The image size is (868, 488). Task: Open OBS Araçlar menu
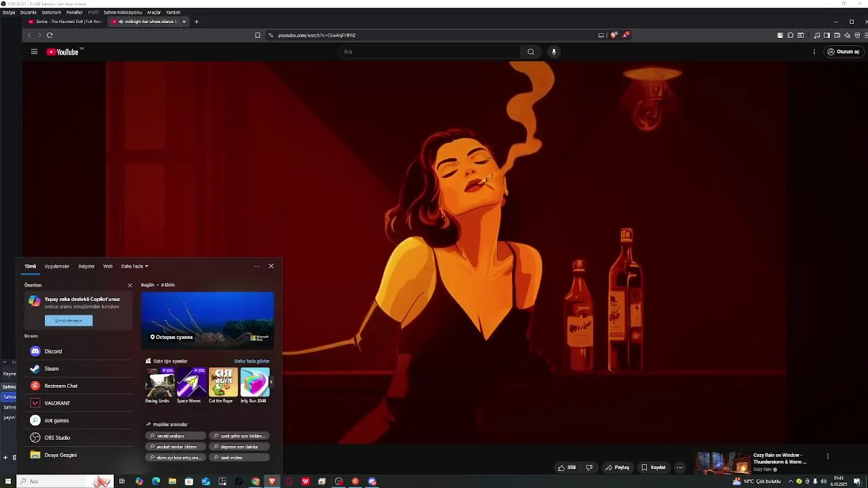(x=154, y=12)
